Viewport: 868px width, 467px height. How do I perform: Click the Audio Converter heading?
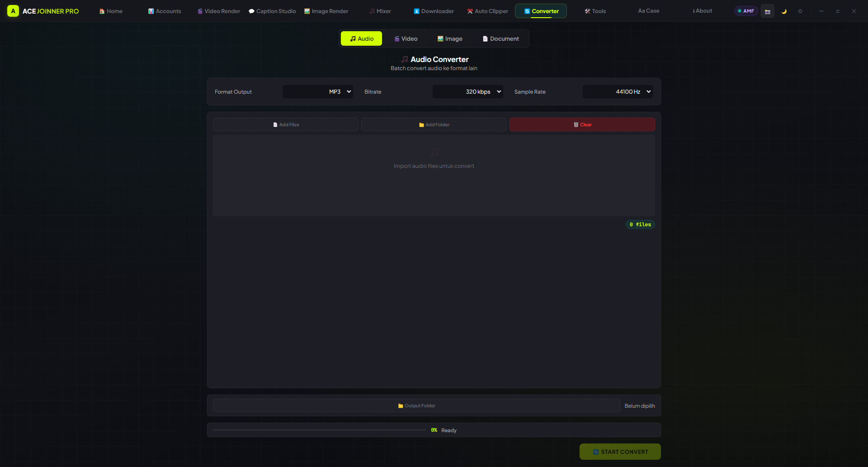(x=434, y=59)
